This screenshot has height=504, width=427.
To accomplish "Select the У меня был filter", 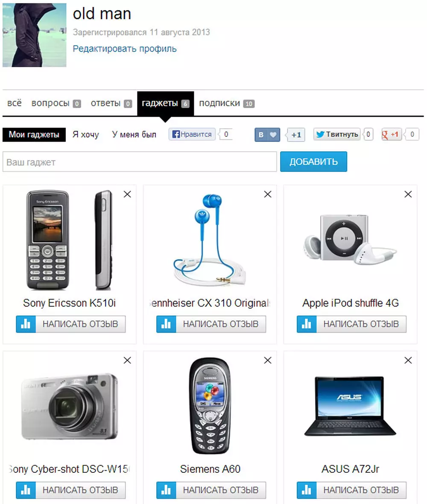I will point(134,134).
